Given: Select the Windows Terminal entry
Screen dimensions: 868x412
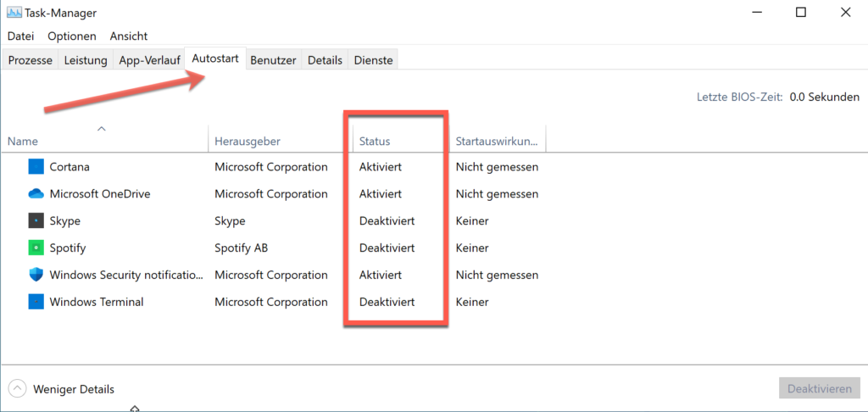Looking at the screenshot, I should pos(97,302).
